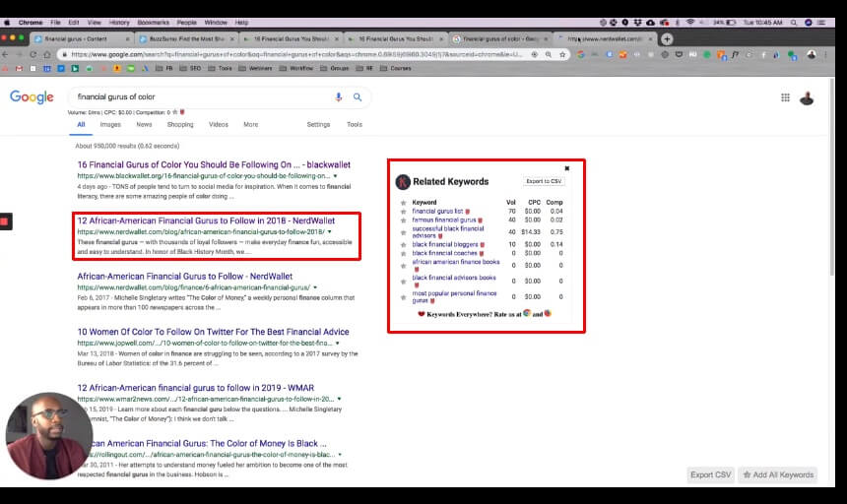
Task: Click the browser back arrow
Action: (5, 54)
